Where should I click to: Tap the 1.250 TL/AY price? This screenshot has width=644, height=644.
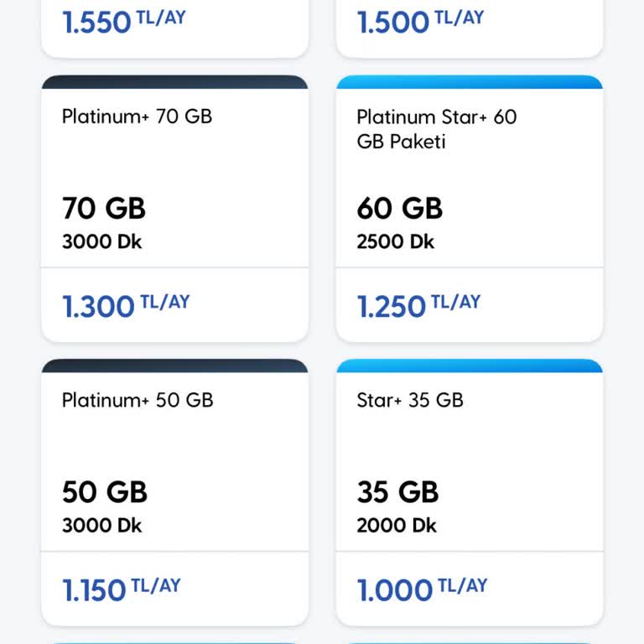[x=418, y=305]
